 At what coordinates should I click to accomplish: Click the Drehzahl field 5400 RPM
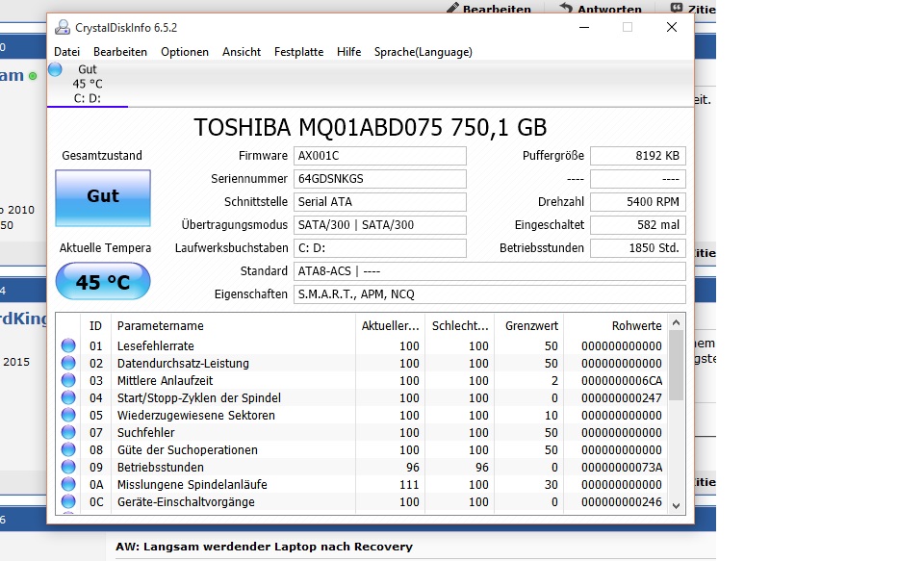point(638,201)
